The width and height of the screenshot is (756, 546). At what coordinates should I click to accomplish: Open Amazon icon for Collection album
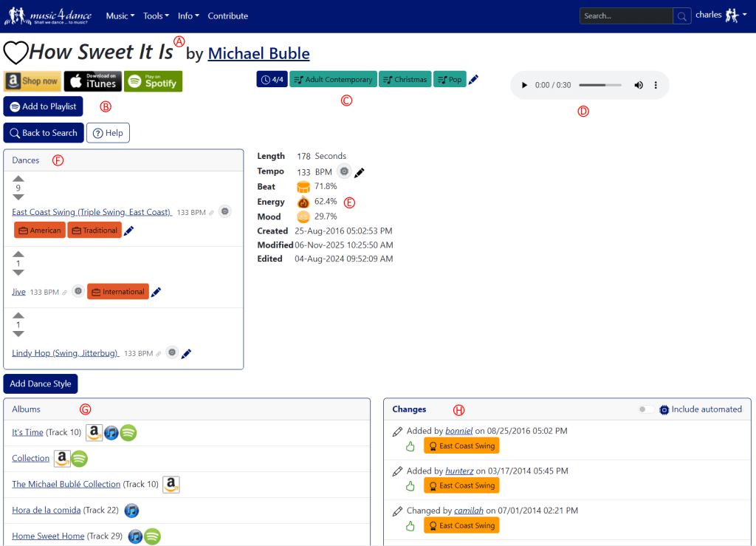(62, 458)
